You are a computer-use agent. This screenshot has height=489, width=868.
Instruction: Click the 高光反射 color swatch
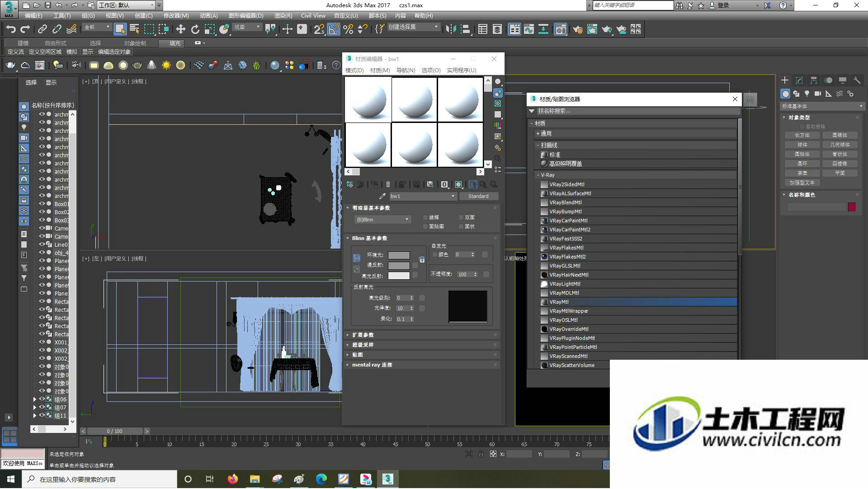tap(399, 276)
